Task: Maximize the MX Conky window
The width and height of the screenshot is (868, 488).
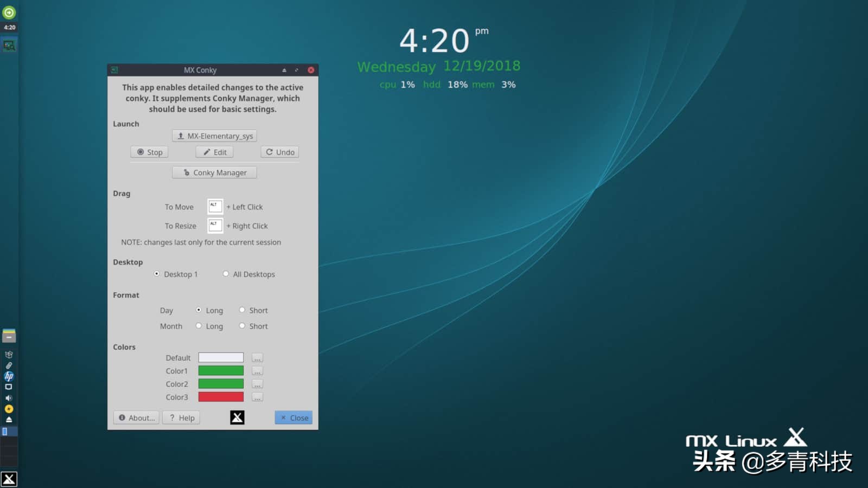Action: point(296,70)
